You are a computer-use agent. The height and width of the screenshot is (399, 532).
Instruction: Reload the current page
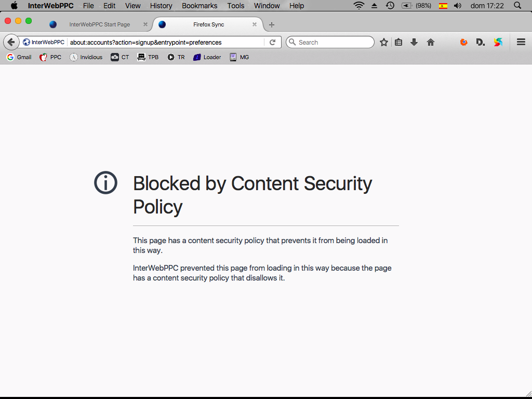(272, 43)
